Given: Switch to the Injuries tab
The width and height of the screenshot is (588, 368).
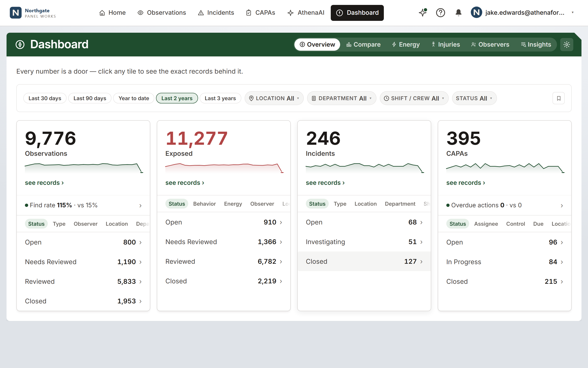Looking at the screenshot, I should (446, 45).
